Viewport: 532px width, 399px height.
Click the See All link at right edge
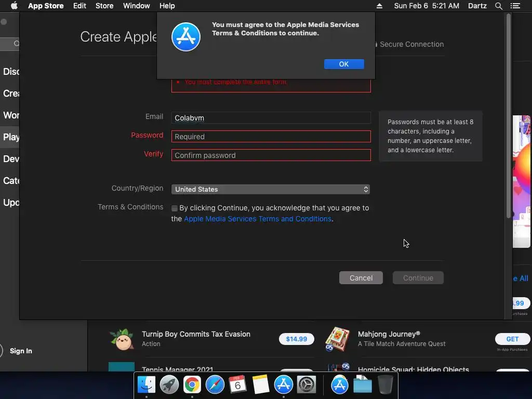[521, 278]
